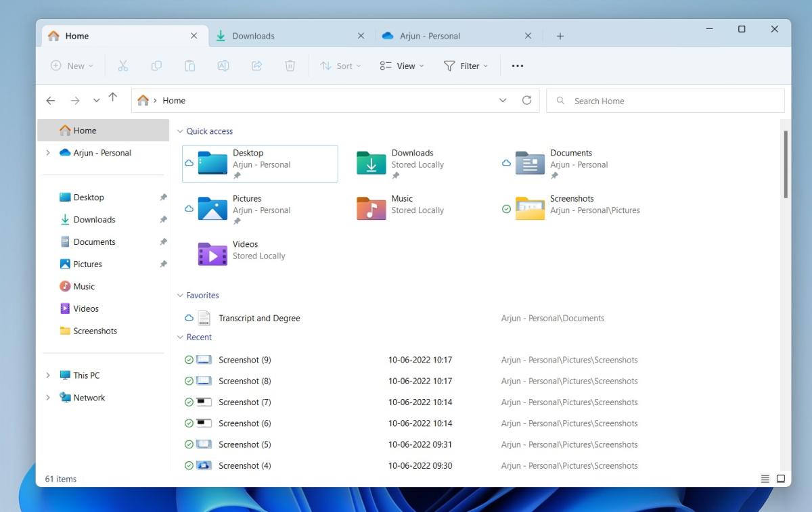Switch to large thumbnails view in status bar

(x=781, y=478)
